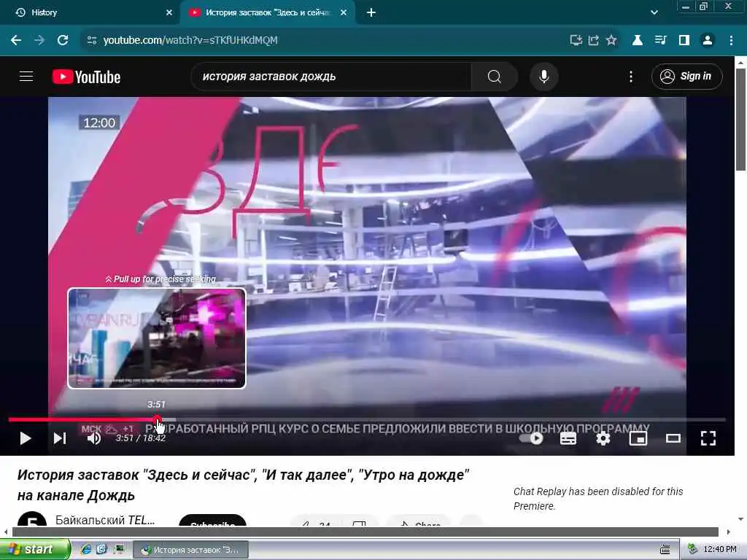The image size is (747, 560).
Task: Click the video title text
Action: click(243, 485)
